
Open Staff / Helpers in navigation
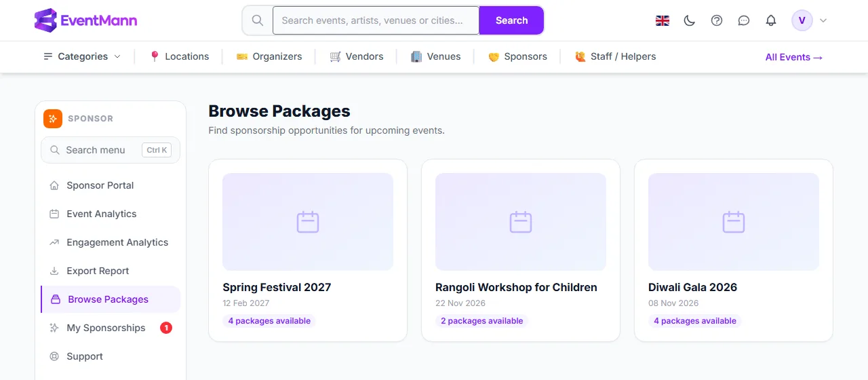tap(615, 56)
